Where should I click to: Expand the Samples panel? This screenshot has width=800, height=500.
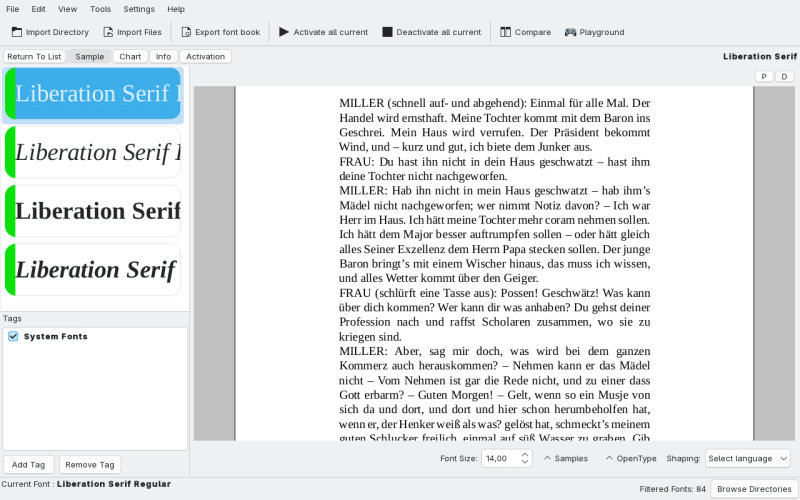565,458
